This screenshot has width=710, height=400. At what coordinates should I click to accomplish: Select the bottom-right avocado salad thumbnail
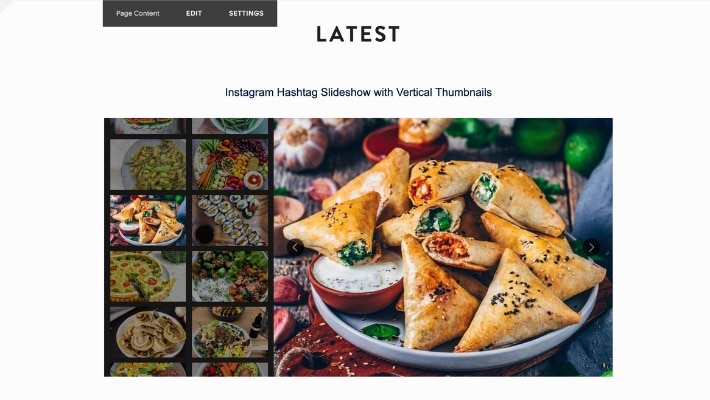pyautogui.click(x=230, y=370)
